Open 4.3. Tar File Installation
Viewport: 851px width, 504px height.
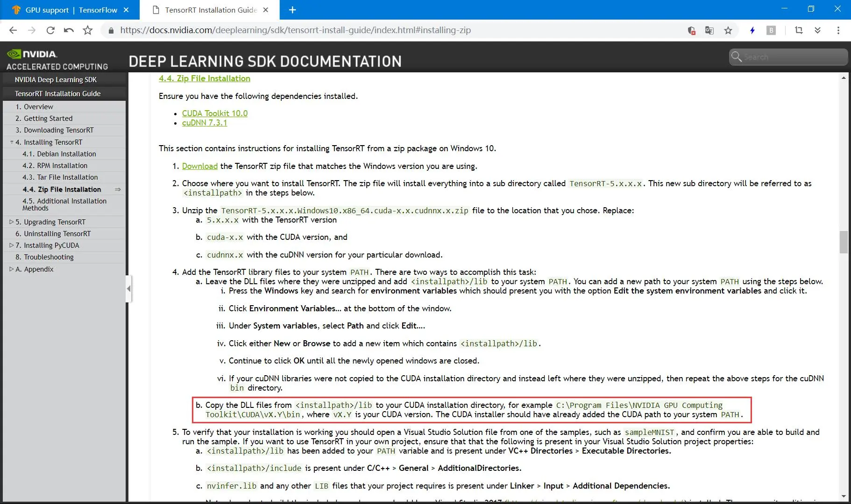pyautogui.click(x=60, y=177)
